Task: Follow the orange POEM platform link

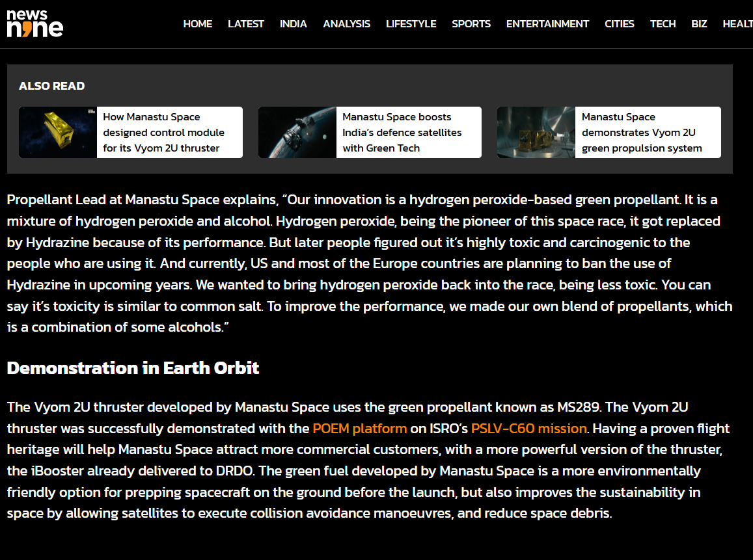Action: click(x=360, y=428)
